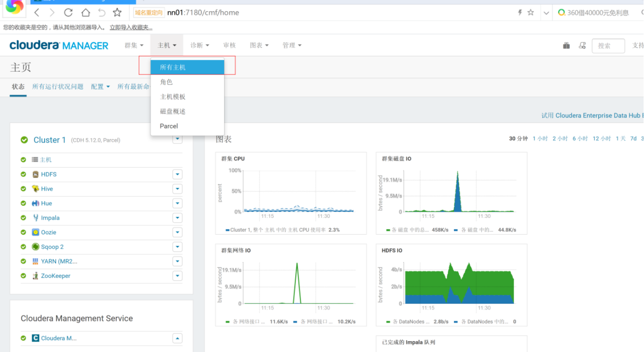644x352 pixels.
Task: Click in the 搜索 search field
Action: [608, 46]
